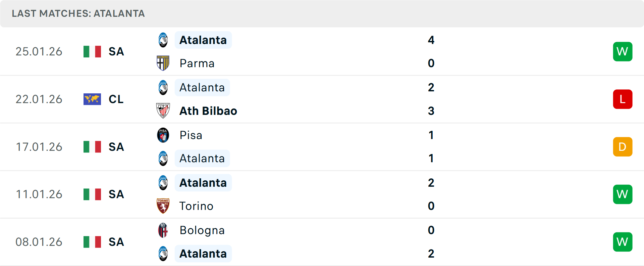Viewport: 644px width, 266px height.
Task: Click the Pisa club crest icon
Action: pyautogui.click(x=163, y=135)
